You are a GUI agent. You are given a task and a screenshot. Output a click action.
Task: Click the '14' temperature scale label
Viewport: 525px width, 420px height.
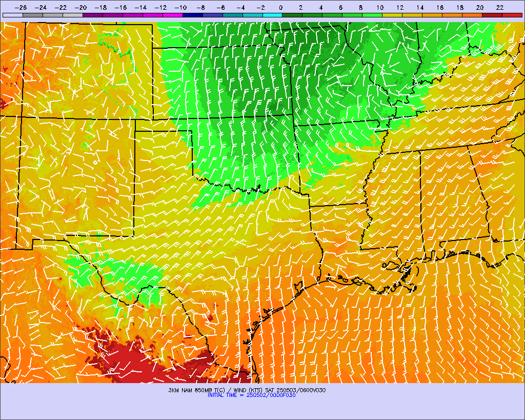420,7
